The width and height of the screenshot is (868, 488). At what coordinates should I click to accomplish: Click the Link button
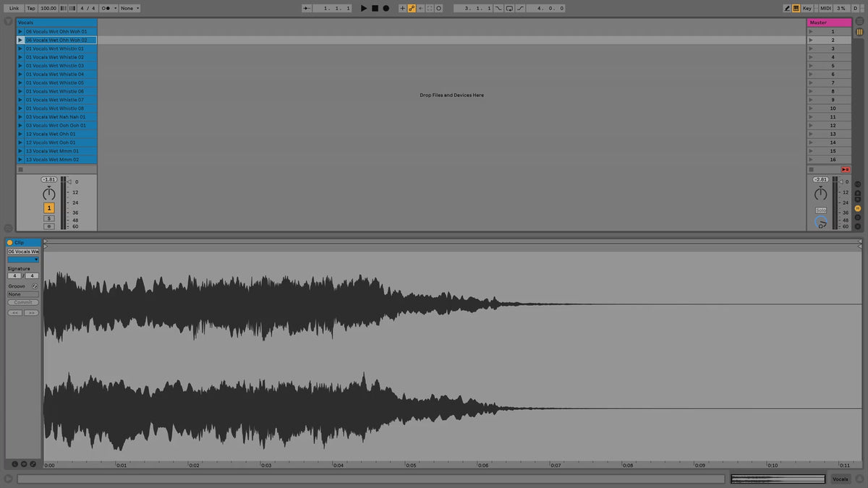coord(14,8)
